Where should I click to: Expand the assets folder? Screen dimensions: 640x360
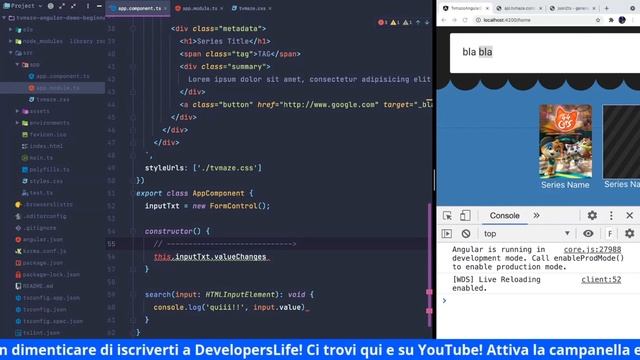click(x=18, y=111)
